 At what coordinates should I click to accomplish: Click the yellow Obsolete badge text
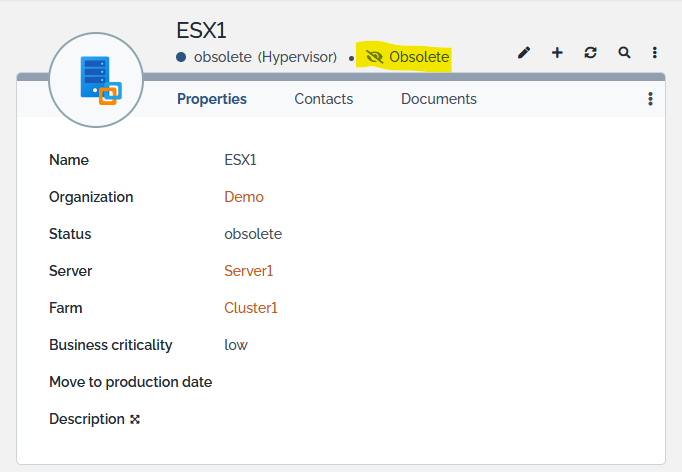(419, 57)
